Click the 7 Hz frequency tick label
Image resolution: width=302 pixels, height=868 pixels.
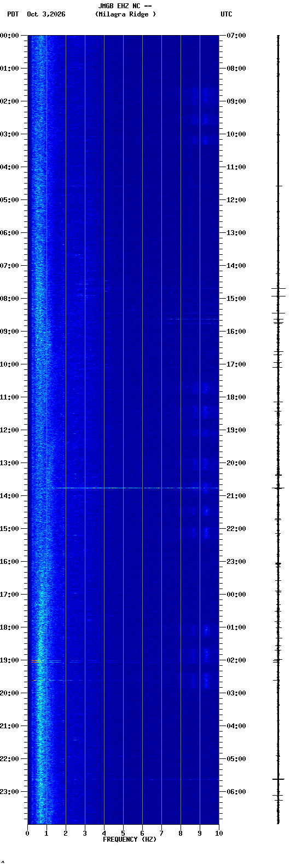tap(161, 833)
